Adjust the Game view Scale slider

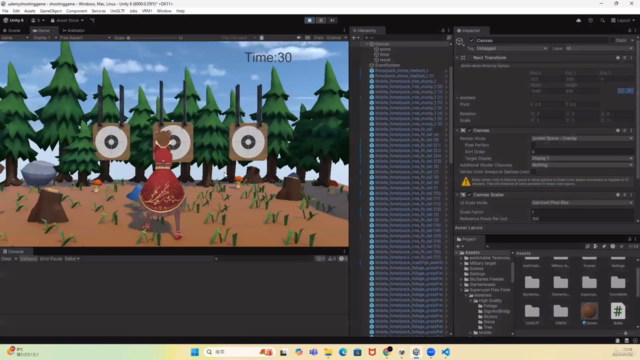[x=153, y=38]
